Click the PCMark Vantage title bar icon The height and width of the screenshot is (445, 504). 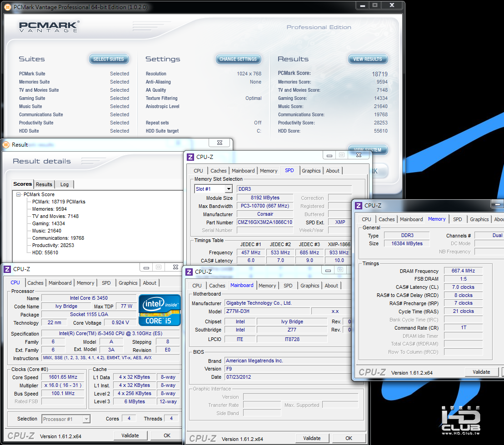[7, 7]
